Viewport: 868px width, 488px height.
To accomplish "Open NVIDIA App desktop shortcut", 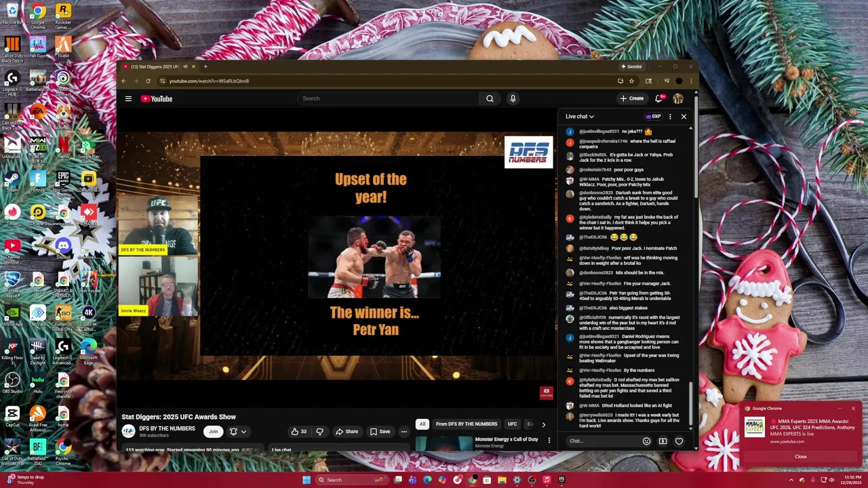I will pyautogui.click(x=12, y=315).
